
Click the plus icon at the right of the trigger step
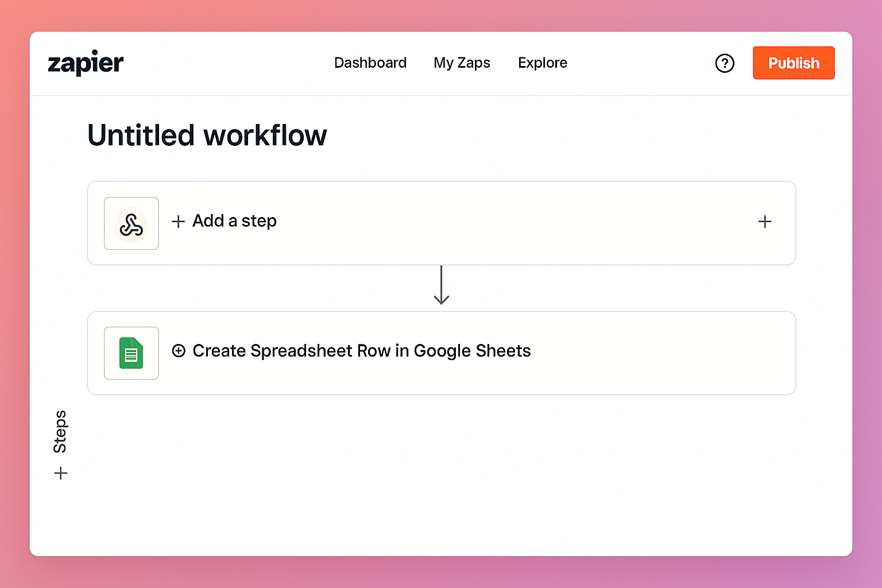(x=765, y=222)
